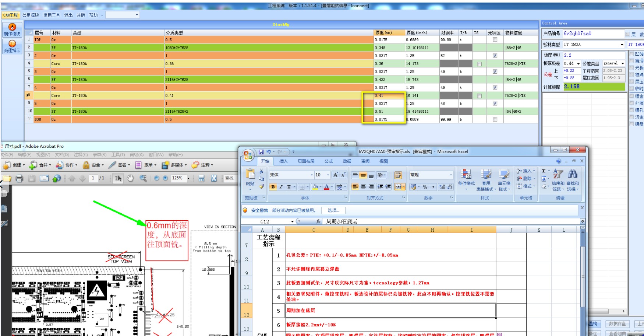
Task: Switch to Excel 插入 tab
Action: tap(283, 161)
